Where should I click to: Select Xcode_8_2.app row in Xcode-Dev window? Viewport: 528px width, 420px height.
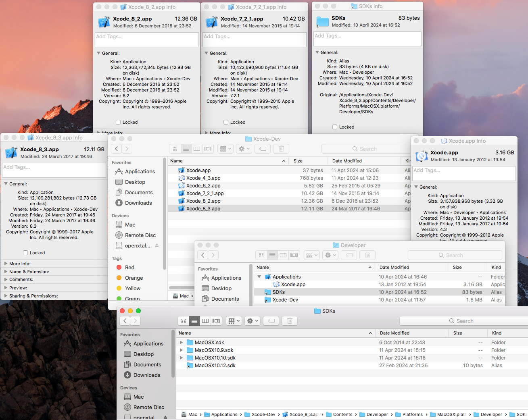(289, 201)
